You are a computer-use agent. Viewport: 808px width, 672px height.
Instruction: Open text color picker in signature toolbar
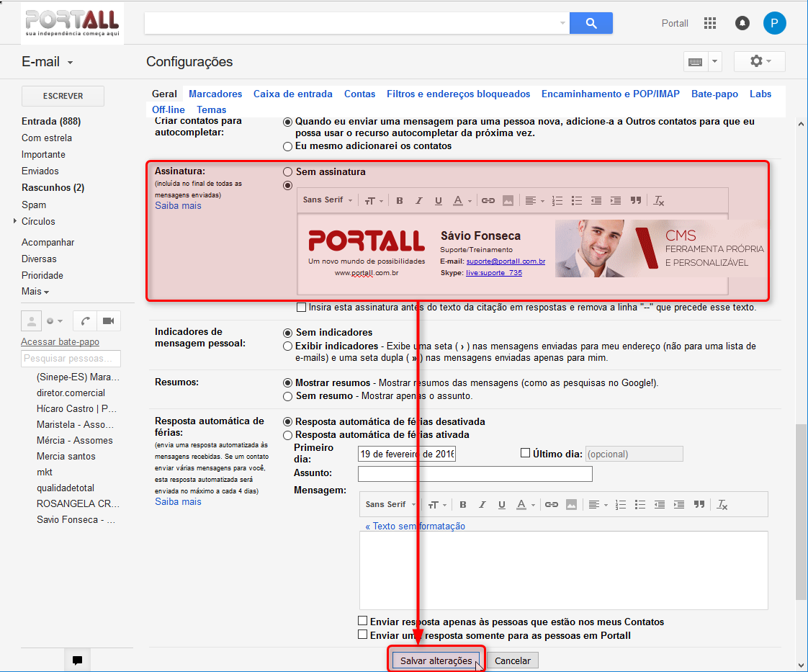[x=461, y=201]
